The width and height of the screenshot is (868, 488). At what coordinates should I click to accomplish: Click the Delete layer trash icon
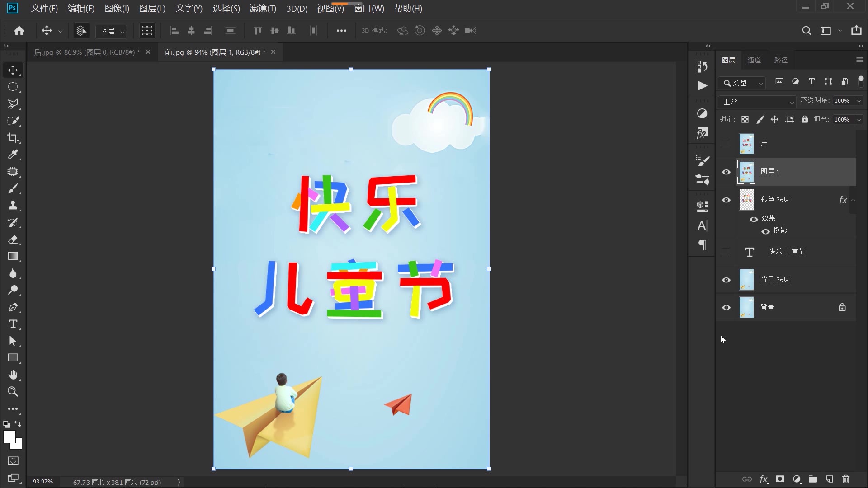click(846, 479)
